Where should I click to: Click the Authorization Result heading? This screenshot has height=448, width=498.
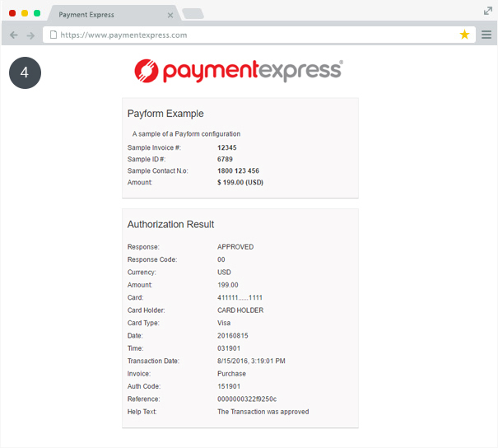(170, 224)
